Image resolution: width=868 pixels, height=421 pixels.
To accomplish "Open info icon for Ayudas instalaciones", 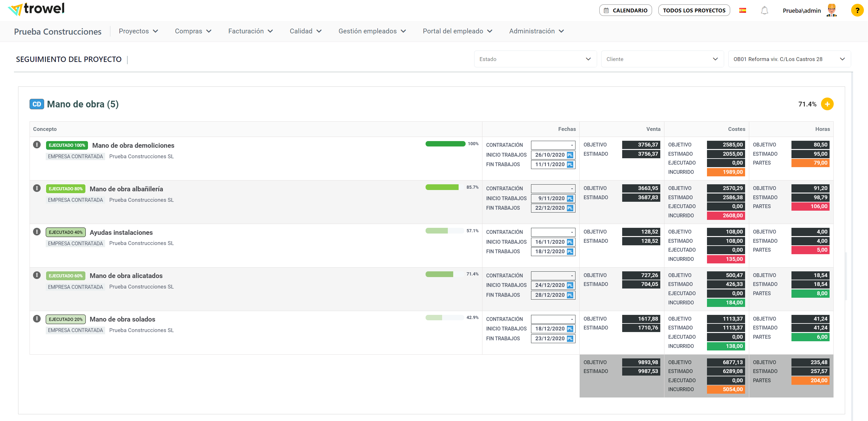I will 37,232.
